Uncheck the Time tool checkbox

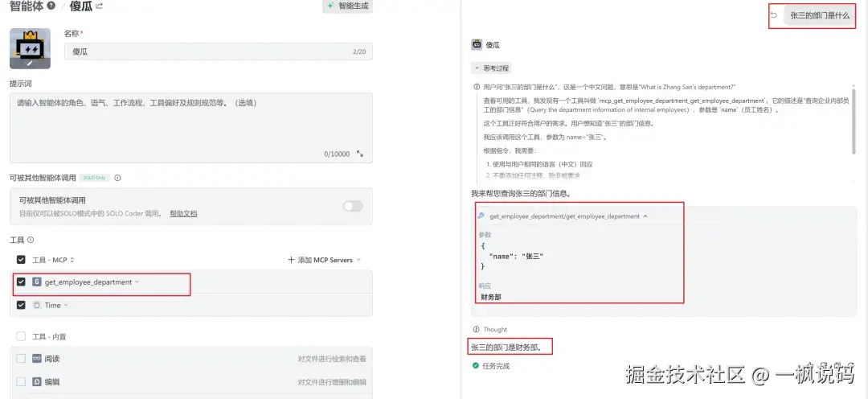[x=21, y=305]
